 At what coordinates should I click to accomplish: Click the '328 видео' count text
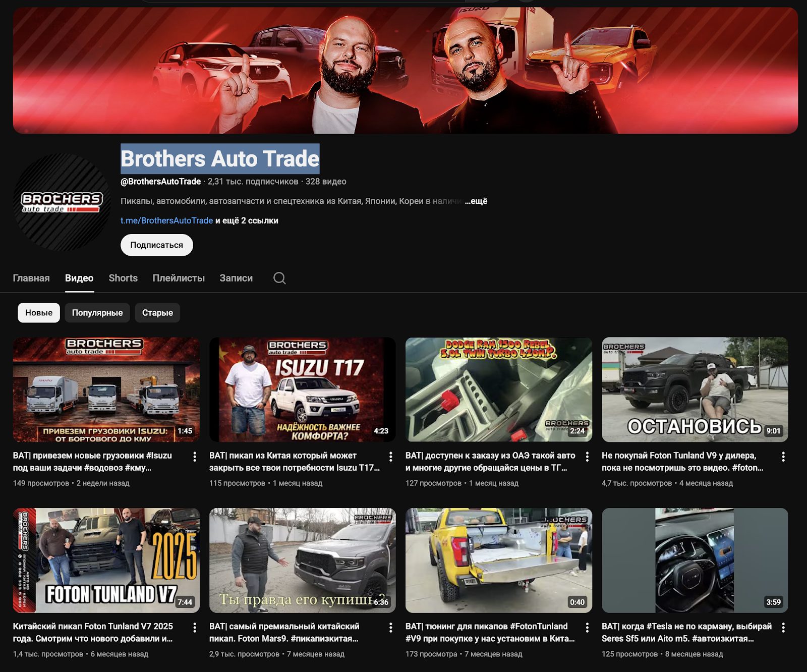326,181
